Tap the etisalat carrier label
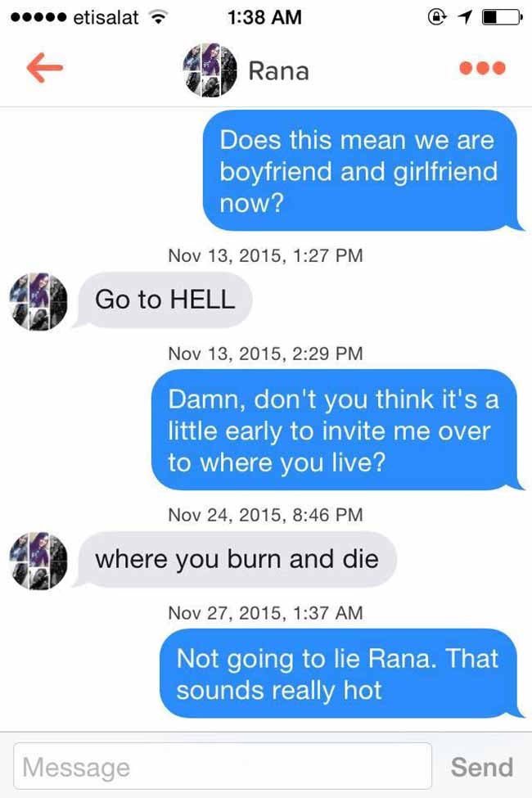Screen dimensions: 532x798 pyautogui.click(x=106, y=18)
